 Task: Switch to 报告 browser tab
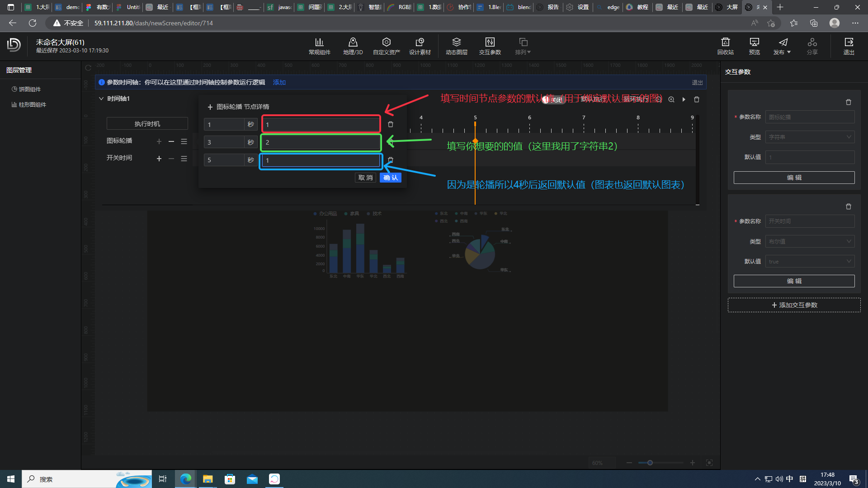coord(548,7)
